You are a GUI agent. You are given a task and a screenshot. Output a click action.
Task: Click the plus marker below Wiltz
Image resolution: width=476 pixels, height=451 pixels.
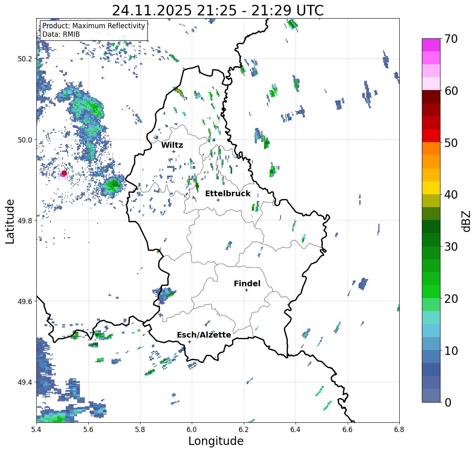pyautogui.click(x=174, y=151)
